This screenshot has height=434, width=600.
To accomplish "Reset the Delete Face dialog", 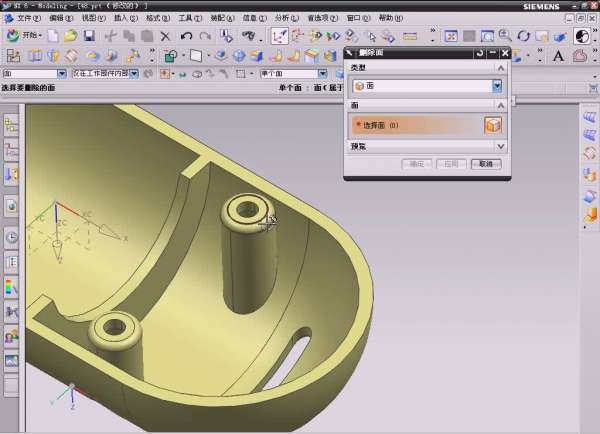I will pos(480,52).
